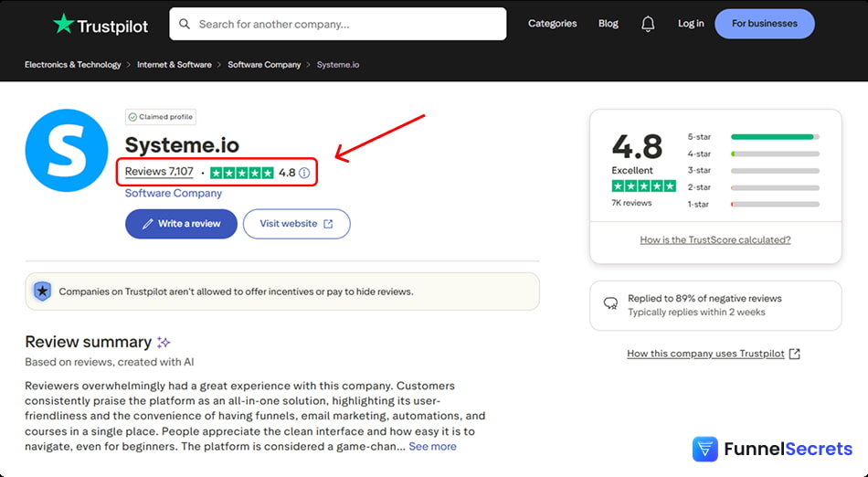The image size is (868, 477).
Task: Open the notifications bell
Action: tap(648, 24)
